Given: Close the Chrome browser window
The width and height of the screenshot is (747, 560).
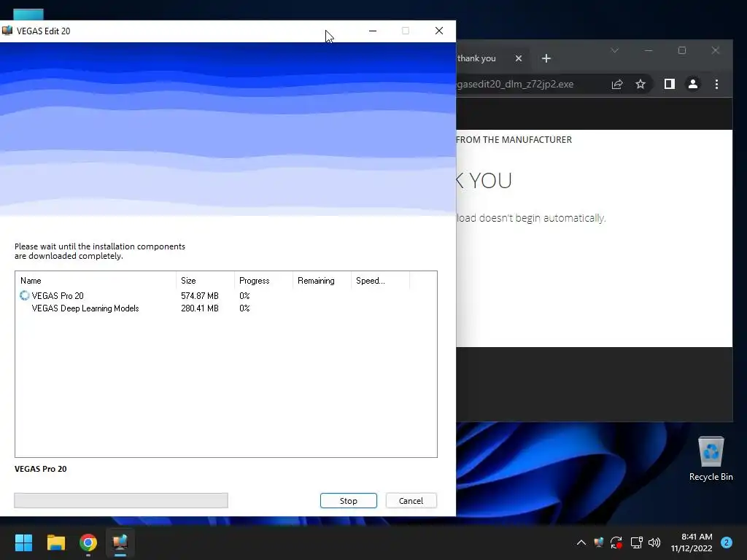Looking at the screenshot, I should (715, 50).
